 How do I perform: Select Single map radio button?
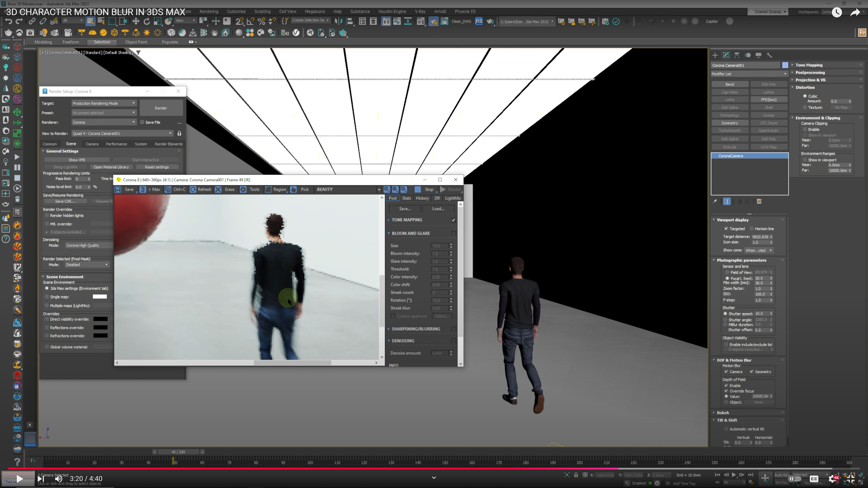click(x=47, y=297)
